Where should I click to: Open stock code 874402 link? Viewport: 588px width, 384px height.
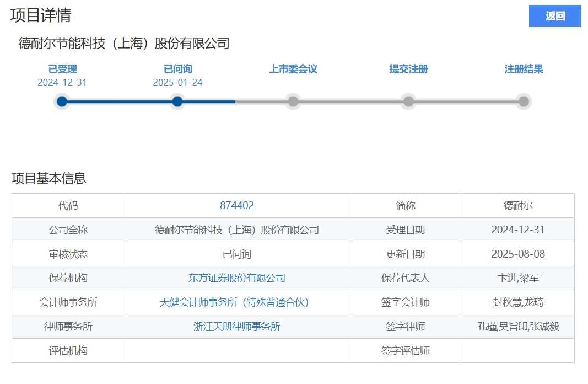click(237, 206)
